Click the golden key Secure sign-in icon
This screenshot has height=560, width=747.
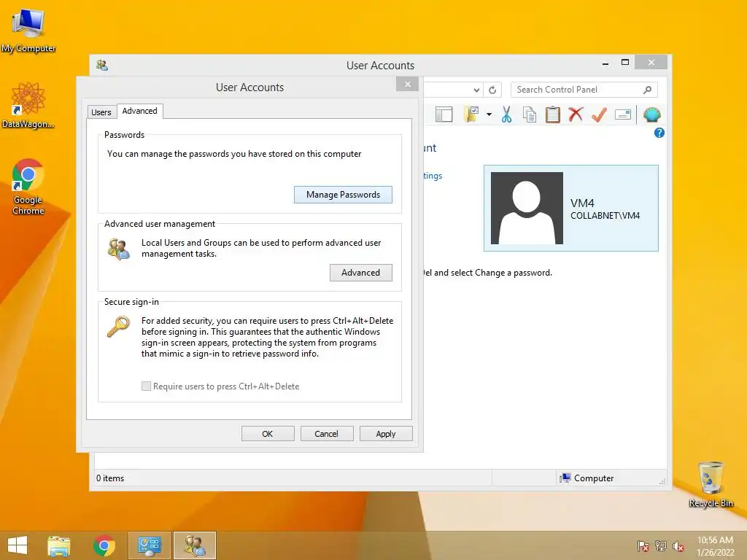(x=118, y=327)
